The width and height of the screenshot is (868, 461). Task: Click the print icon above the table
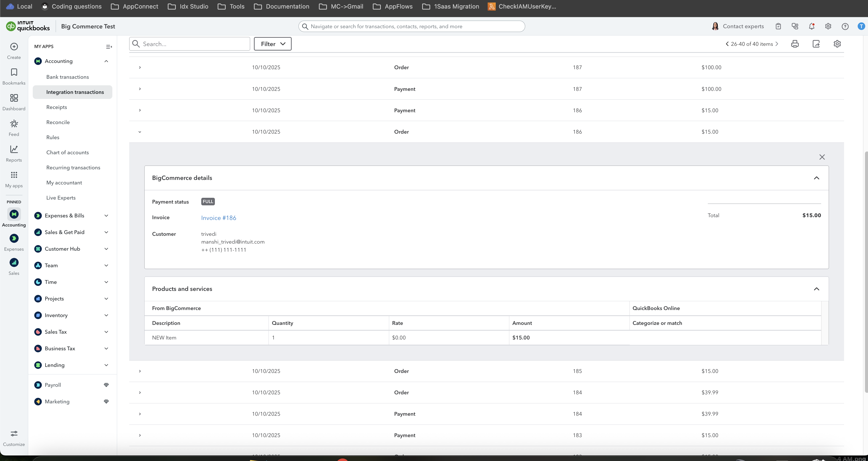(795, 44)
